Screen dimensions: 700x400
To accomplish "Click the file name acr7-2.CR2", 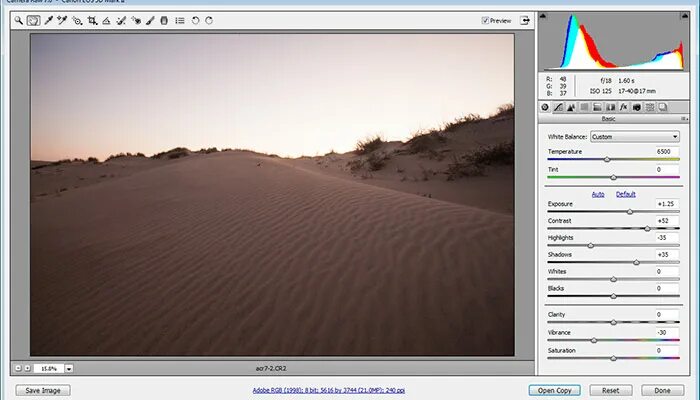I will [x=271, y=368].
